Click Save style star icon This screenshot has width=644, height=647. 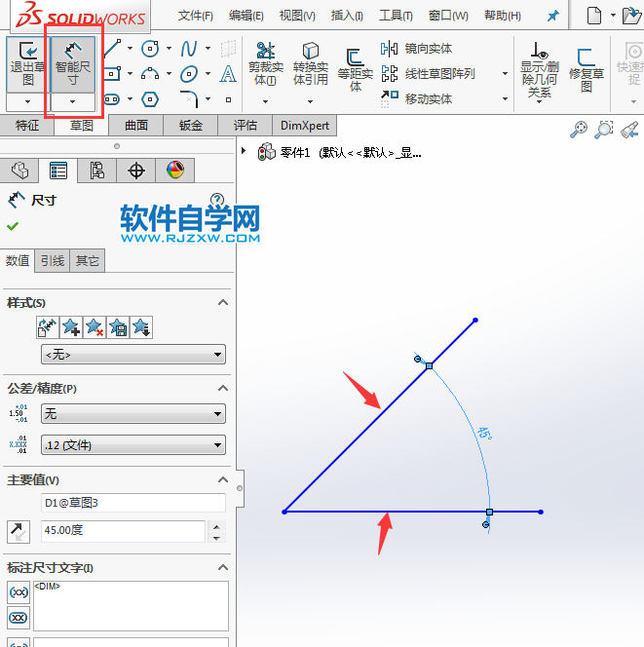pos(118,327)
